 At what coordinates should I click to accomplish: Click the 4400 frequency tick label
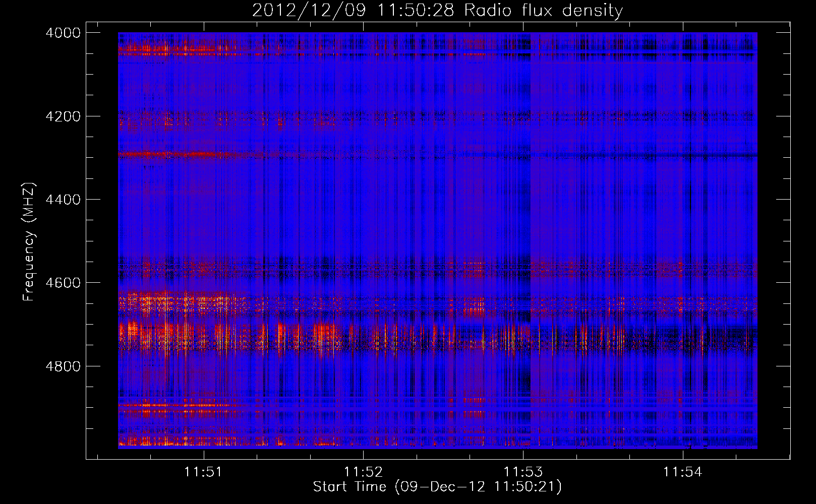click(63, 200)
